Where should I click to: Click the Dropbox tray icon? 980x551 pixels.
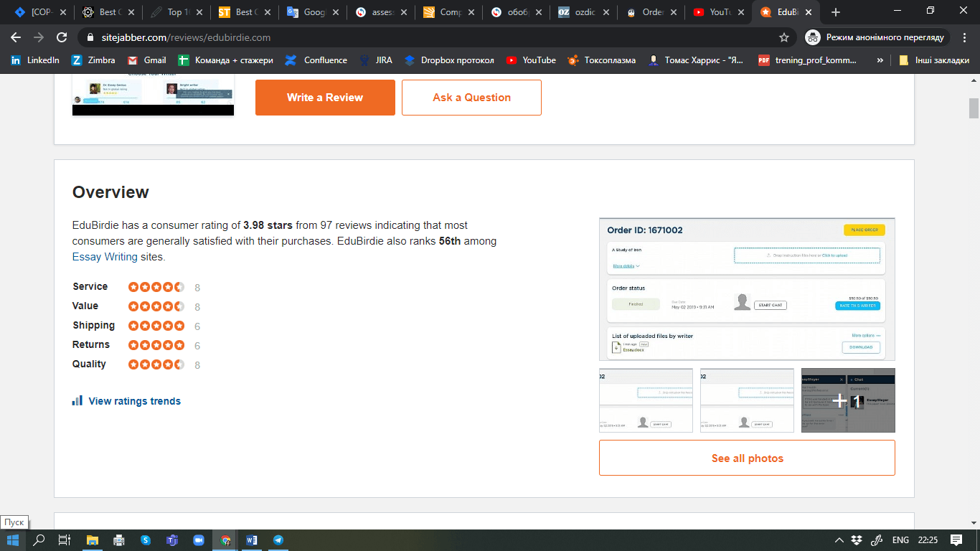[857, 540]
